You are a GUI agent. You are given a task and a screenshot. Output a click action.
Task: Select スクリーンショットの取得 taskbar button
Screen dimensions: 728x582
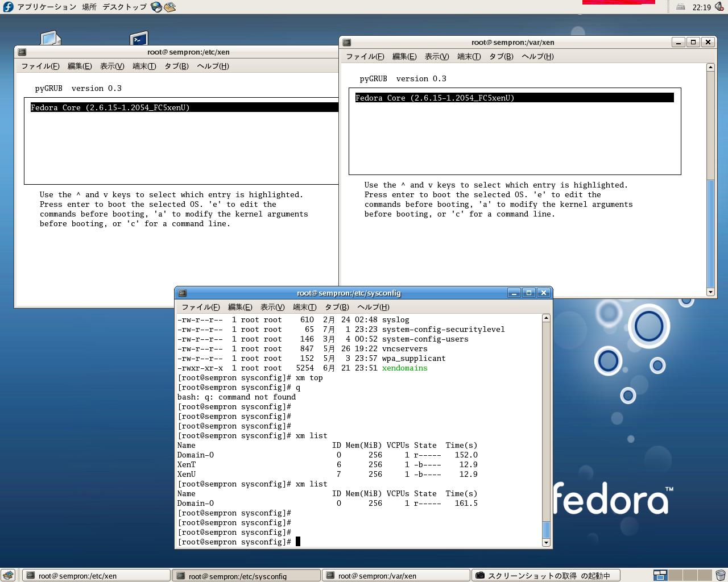[x=546, y=575]
